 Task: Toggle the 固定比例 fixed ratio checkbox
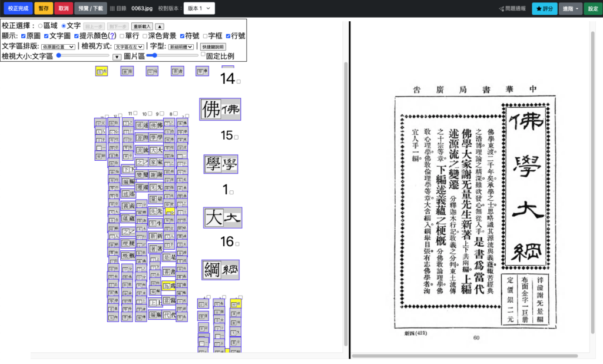(203, 54)
